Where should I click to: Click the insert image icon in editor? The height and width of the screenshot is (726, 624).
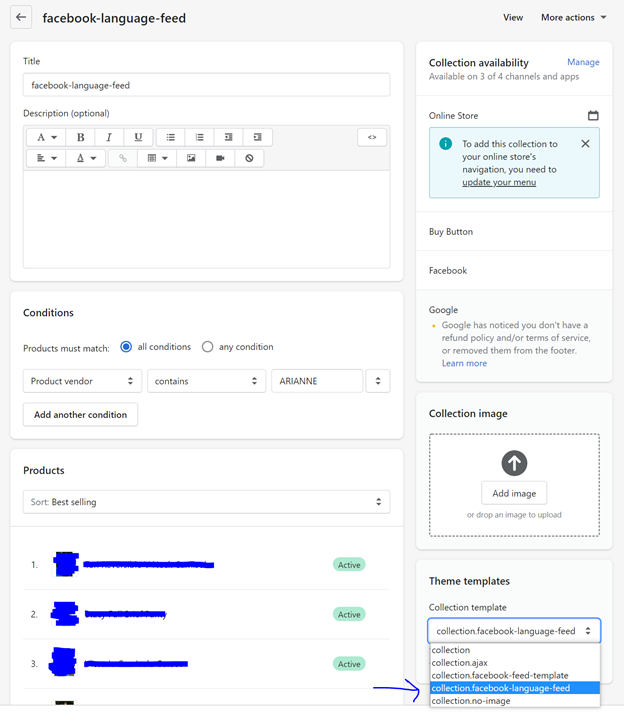(x=191, y=158)
